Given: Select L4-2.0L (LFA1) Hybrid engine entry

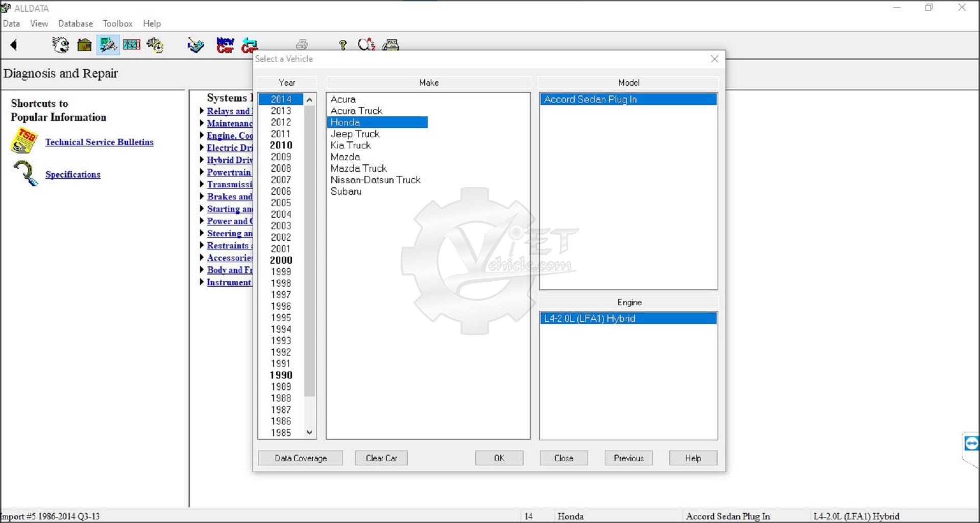Looking at the screenshot, I should [628, 318].
